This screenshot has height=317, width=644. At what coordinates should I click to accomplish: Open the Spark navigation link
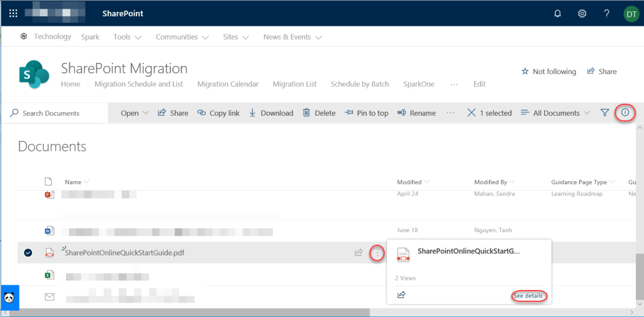[90, 37]
